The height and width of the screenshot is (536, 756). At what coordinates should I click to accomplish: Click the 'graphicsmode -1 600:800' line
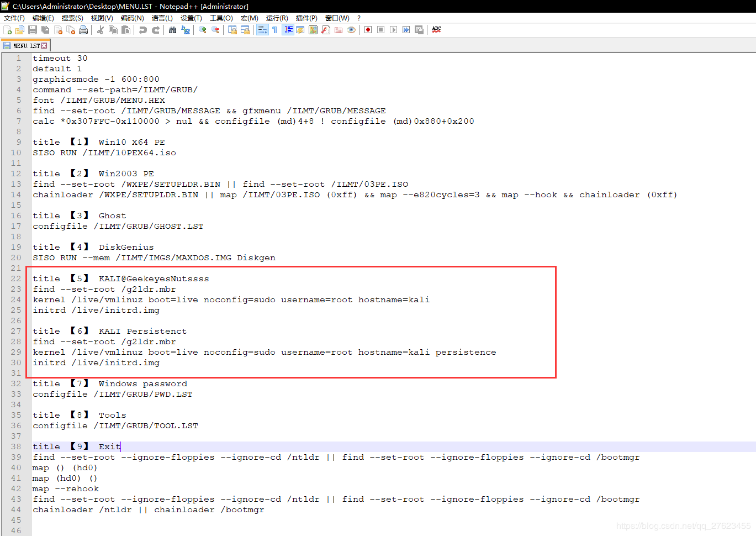click(x=96, y=79)
